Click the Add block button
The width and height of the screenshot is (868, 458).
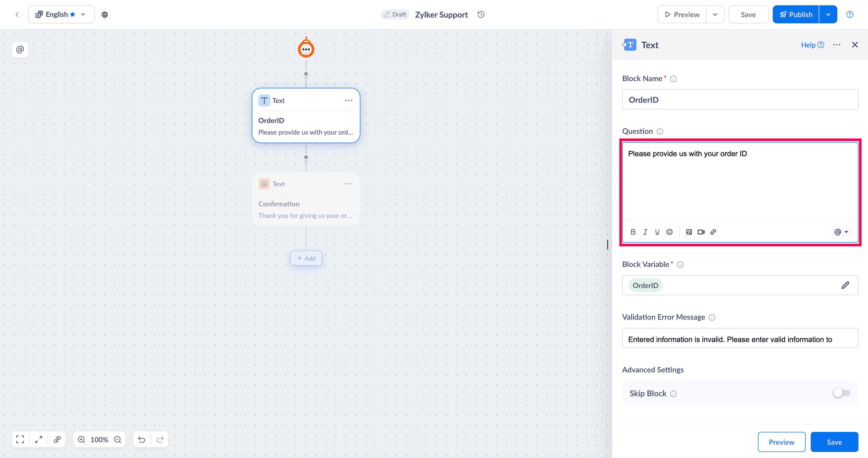tap(306, 258)
